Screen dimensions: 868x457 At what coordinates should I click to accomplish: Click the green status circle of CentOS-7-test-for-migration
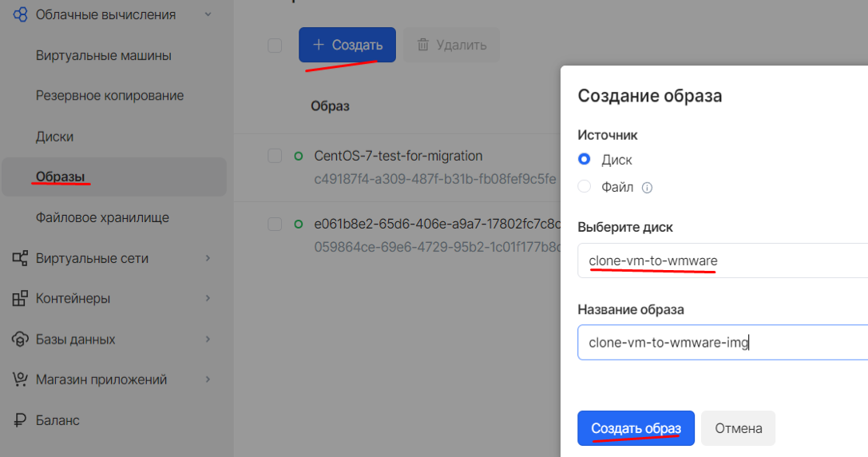pyautogui.click(x=299, y=157)
